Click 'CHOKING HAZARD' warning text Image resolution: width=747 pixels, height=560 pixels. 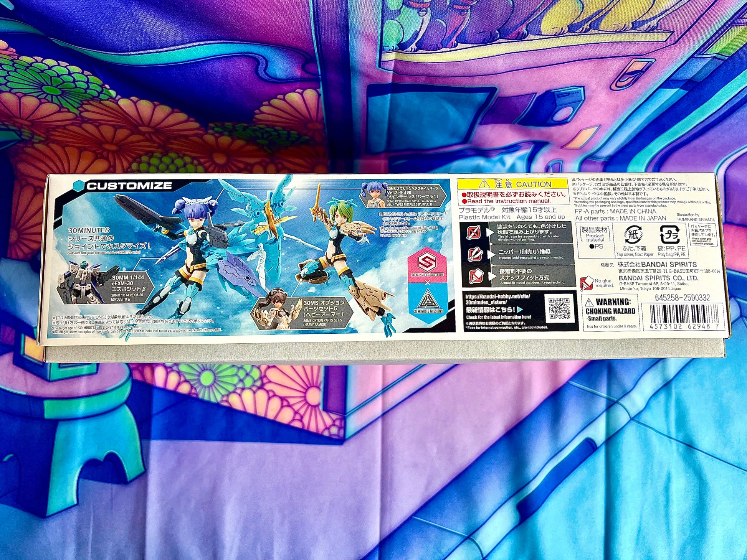tap(610, 311)
